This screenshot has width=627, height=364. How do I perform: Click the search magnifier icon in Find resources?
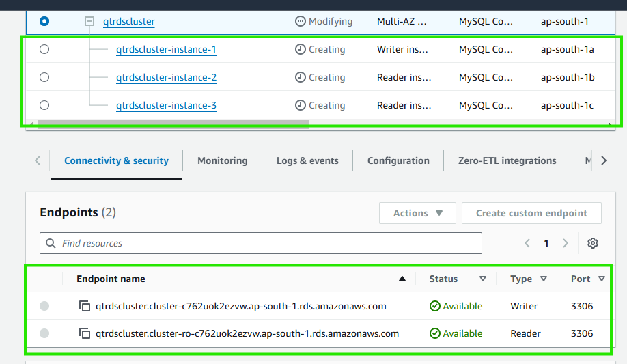pyautogui.click(x=51, y=243)
